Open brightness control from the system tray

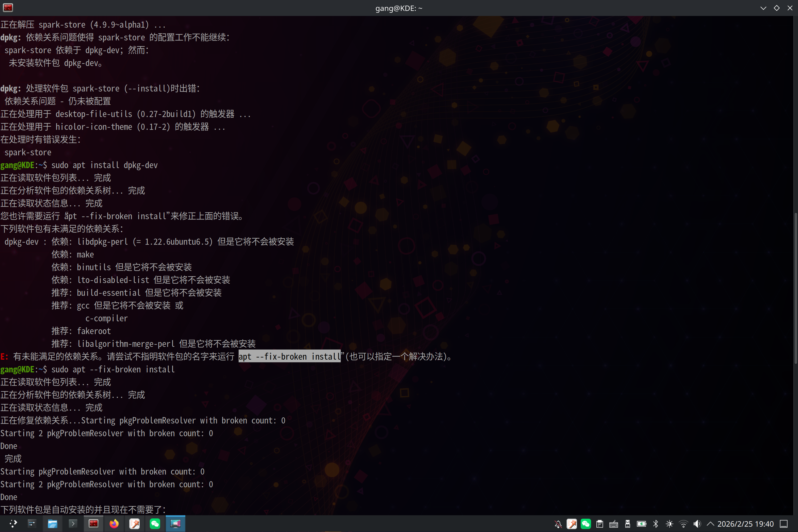(669, 523)
